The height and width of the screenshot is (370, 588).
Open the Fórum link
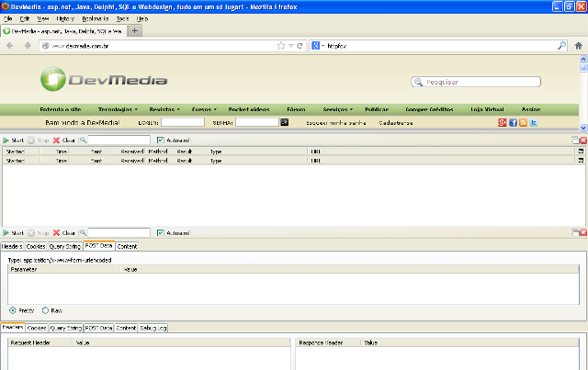coord(296,109)
